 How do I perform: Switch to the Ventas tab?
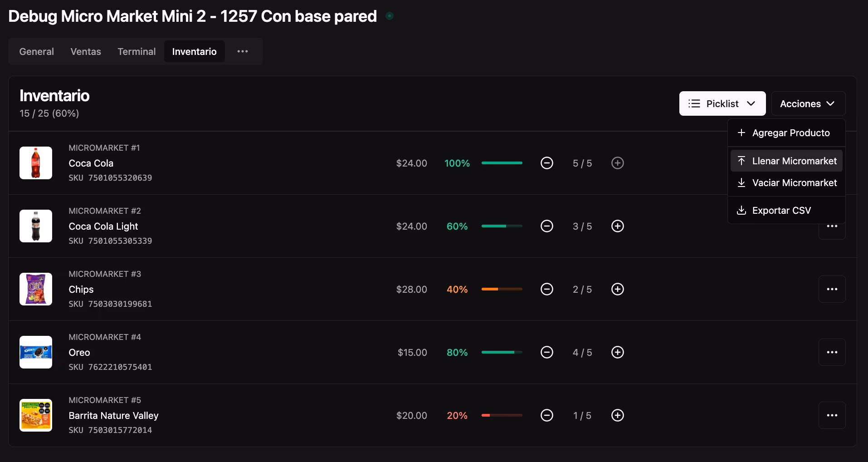click(x=86, y=51)
